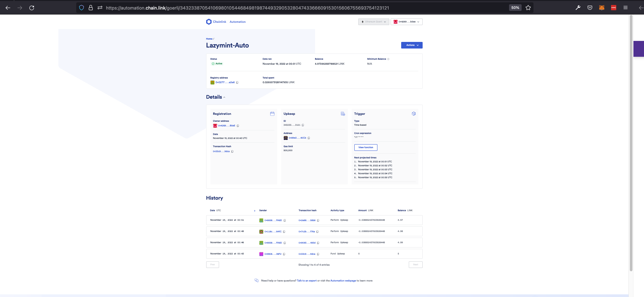644x297 pixels.
Task: Go to the Home breadcrumb
Action: click(209, 39)
